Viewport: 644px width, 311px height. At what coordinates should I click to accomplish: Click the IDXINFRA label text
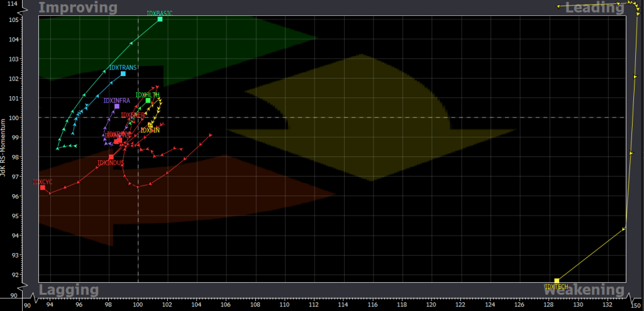coord(116,101)
